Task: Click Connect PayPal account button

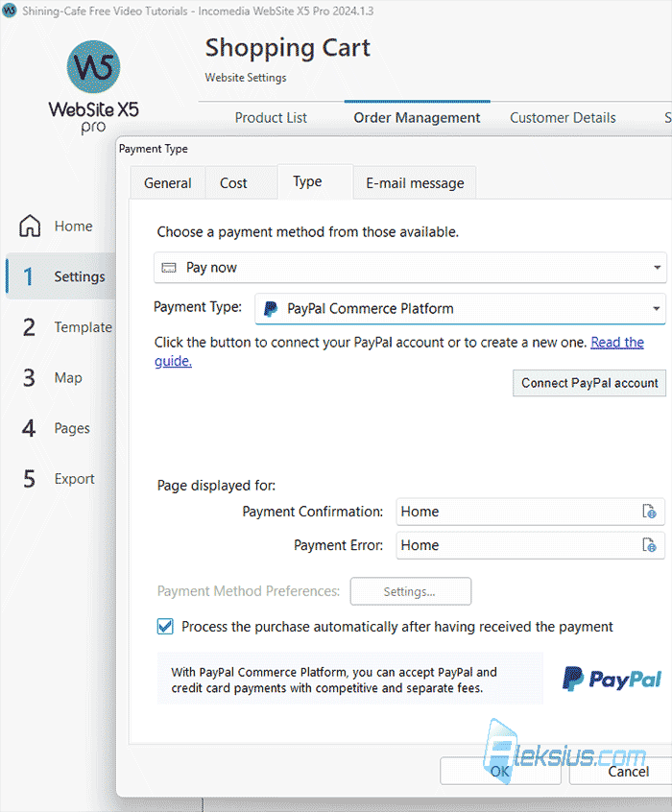Action: click(589, 383)
